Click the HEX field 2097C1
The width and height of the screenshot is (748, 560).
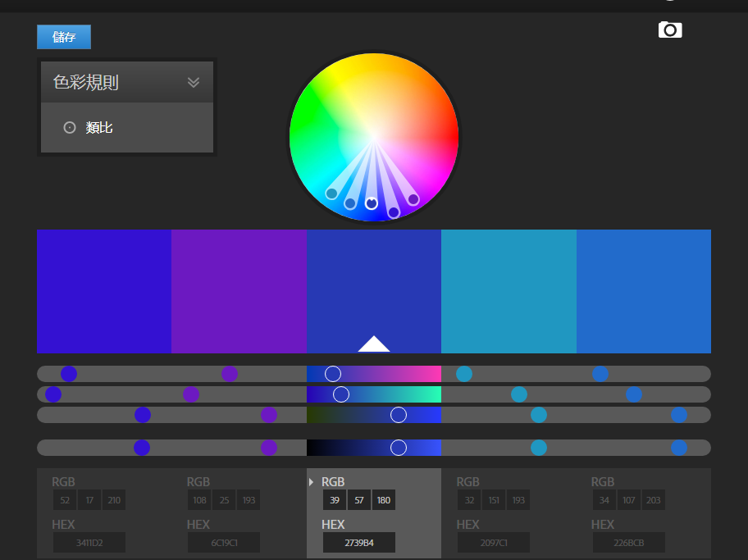(494, 543)
